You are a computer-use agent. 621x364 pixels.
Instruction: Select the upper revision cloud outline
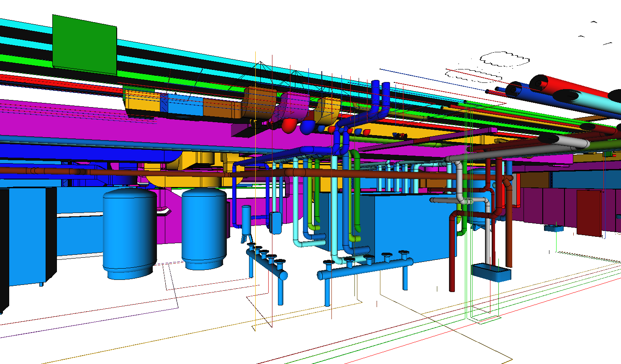(x=504, y=59)
